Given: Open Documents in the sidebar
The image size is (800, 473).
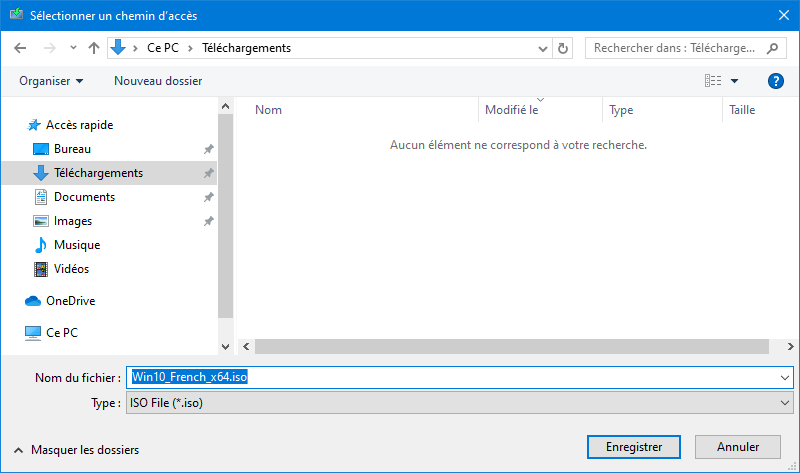Looking at the screenshot, I should point(84,197).
